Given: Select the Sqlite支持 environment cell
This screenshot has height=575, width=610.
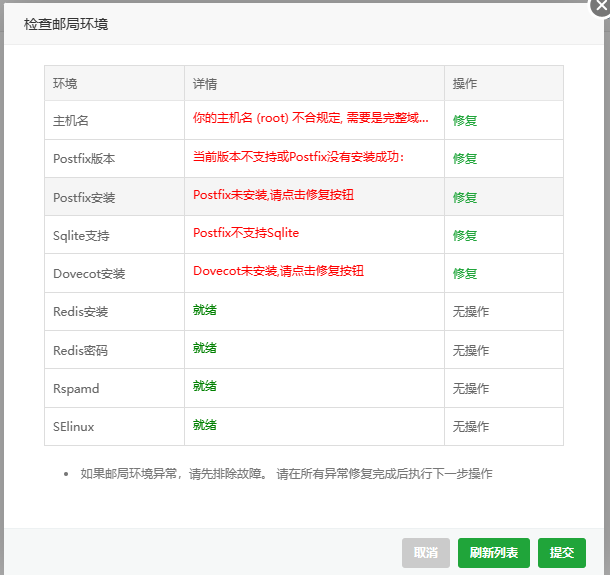Looking at the screenshot, I should coord(114,235).
